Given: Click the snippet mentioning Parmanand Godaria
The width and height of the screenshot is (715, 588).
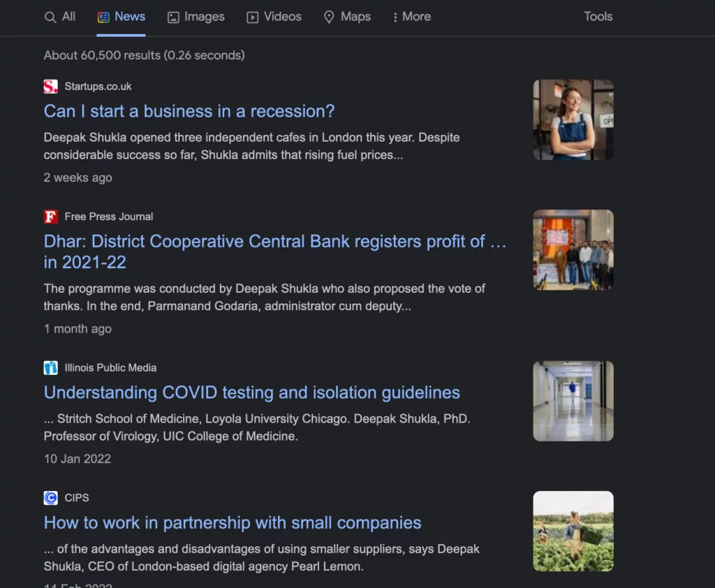Looking at the screenshot, I should (265, 297).
